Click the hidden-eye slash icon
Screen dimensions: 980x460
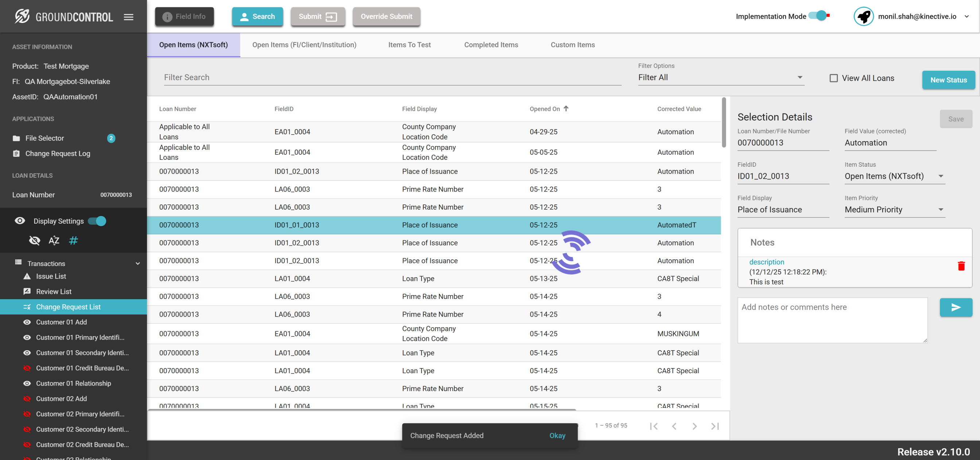(34, 240)
